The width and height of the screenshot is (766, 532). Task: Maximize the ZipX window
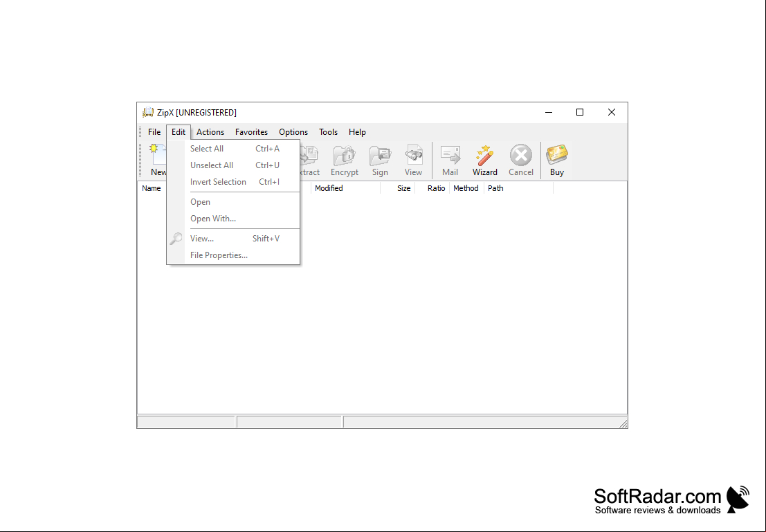[x=580, y=112]
